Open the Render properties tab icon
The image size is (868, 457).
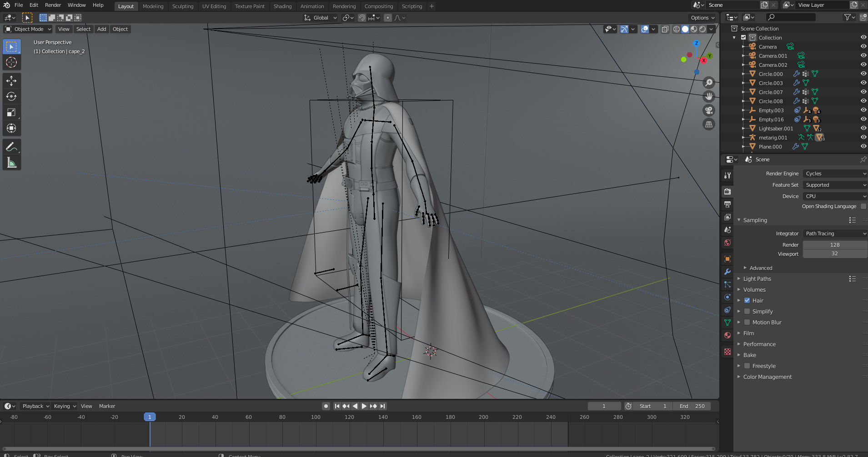(x=728, y=192)
